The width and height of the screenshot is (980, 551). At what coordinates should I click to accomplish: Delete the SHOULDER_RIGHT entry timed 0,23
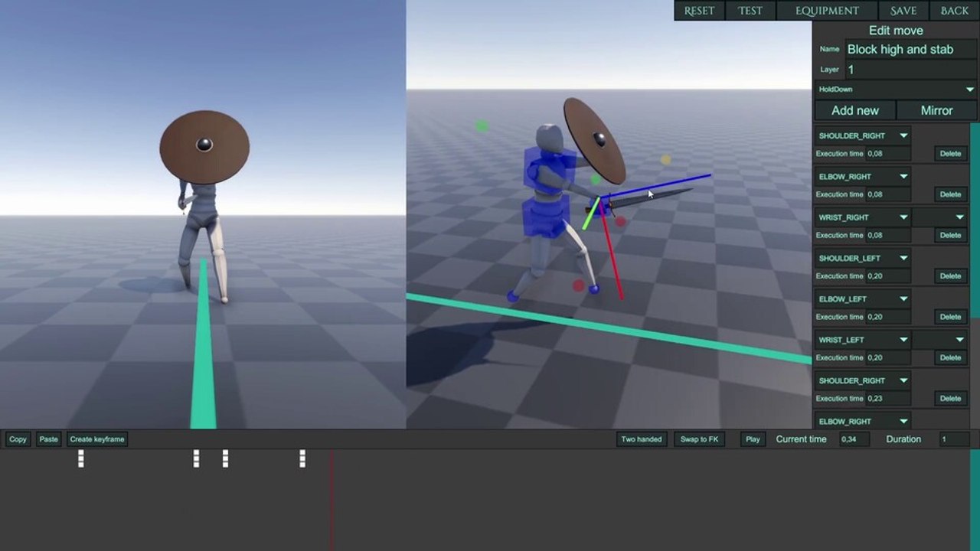point(950,398)
